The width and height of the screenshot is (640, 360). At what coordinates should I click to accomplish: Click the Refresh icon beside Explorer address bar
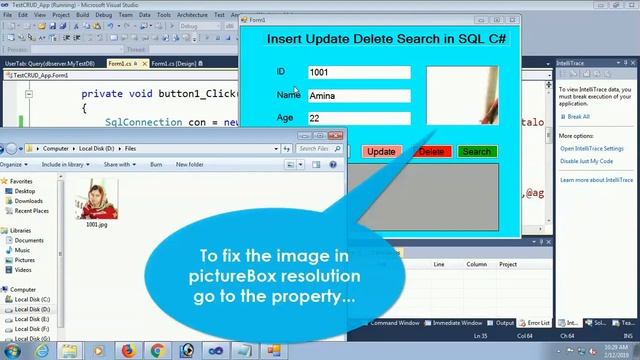(x=287, y=149)
